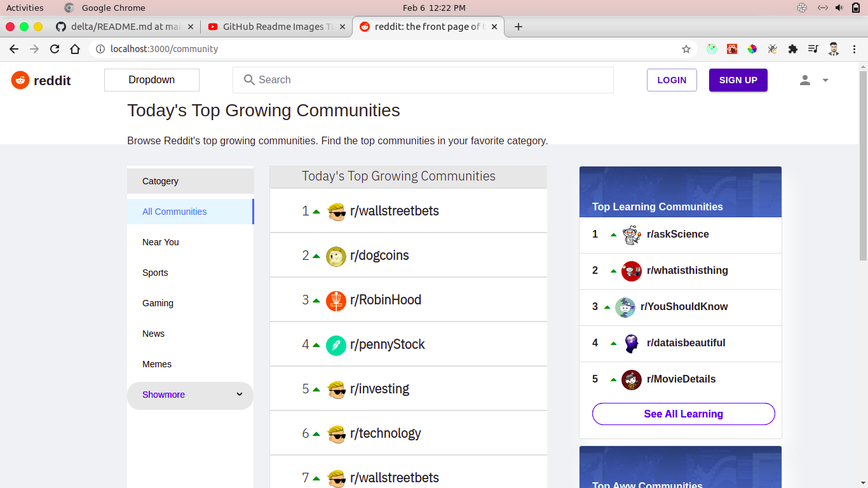
Task: Open r/dogcoins community link
Action: tap(379, 255)
